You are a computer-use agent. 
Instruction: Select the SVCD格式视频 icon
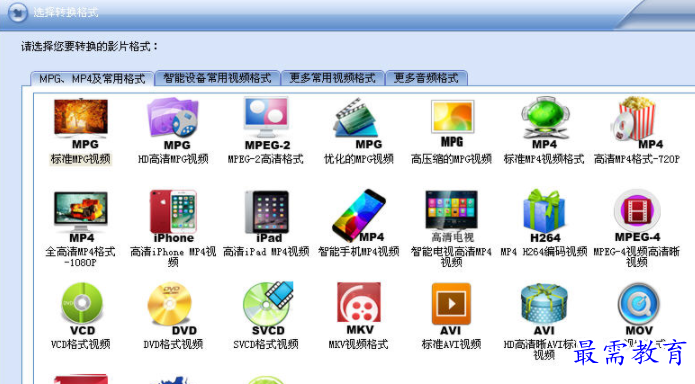(267, 309)
